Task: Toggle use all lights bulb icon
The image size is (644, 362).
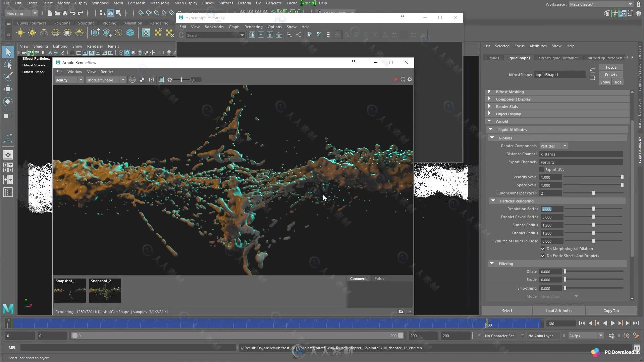Action: (153, 53)
